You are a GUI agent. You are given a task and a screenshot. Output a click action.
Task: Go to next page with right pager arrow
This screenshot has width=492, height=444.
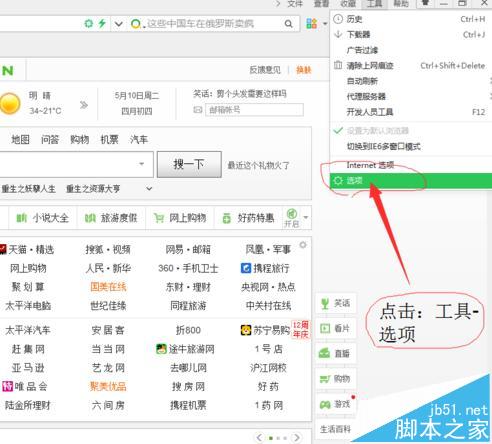(297, 437)
